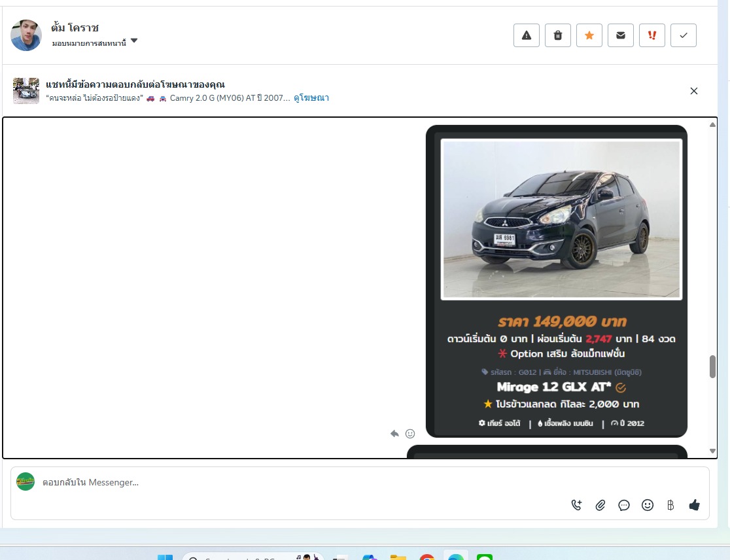Click the ราคา 149,000 บาท price text
The width and height of the screenshot is (730, 560).
click(562, 321)
